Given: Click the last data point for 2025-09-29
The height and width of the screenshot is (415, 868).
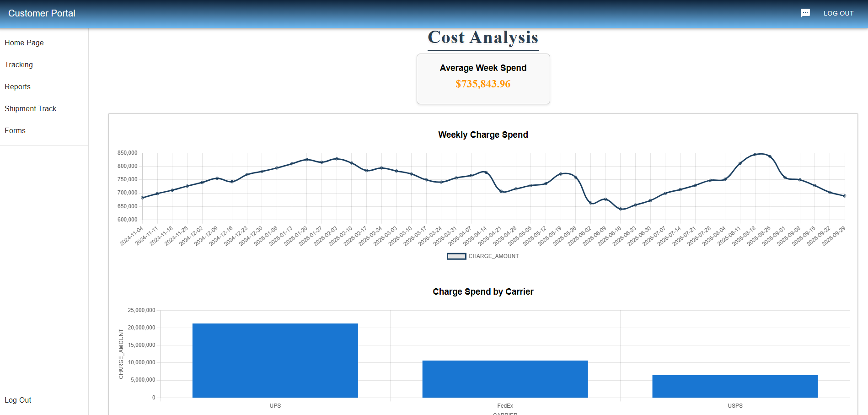Looking at the screenshot, I should coord(844,196).
